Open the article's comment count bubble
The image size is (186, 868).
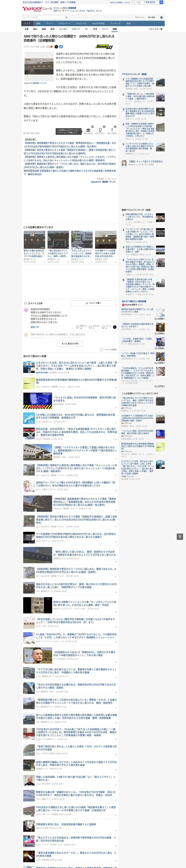pyautogui.click(x=43, y=47)
